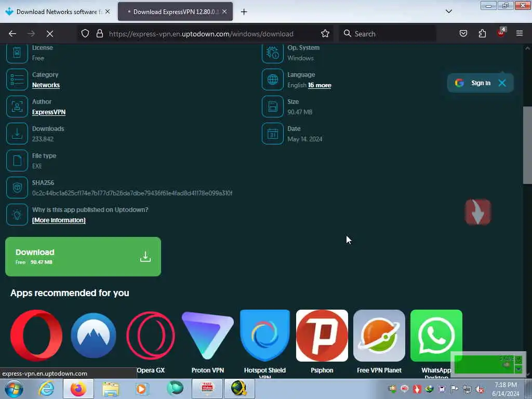Click the site security padlock icon

pos(100,34)
